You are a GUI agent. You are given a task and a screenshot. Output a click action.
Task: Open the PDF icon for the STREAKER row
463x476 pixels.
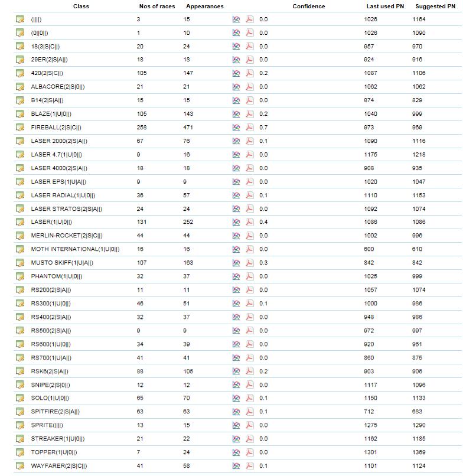tap(250, 439)
